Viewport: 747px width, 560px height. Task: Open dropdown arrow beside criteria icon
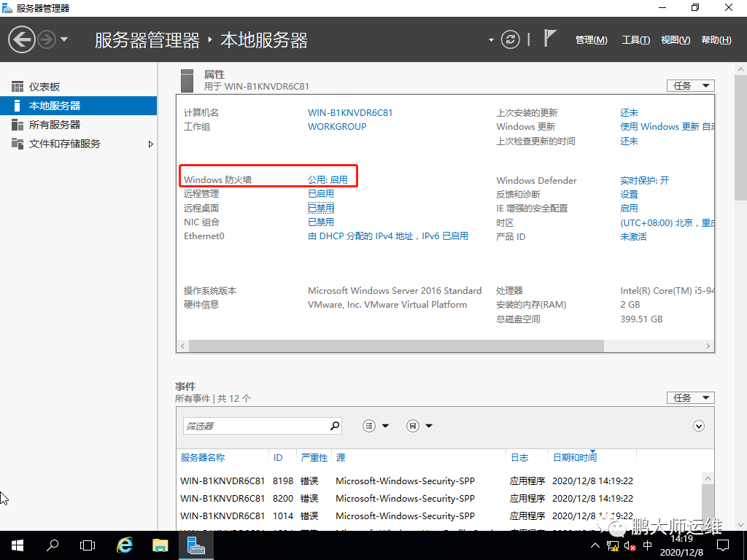pyautogui.click(x=385, y=426)
